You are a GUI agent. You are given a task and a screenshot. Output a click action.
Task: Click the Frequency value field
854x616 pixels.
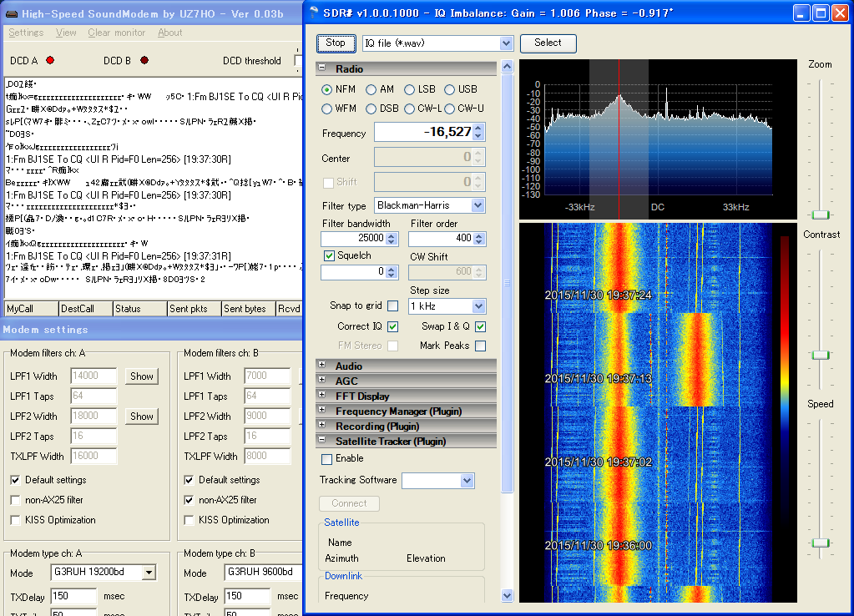tap(424, 132)
